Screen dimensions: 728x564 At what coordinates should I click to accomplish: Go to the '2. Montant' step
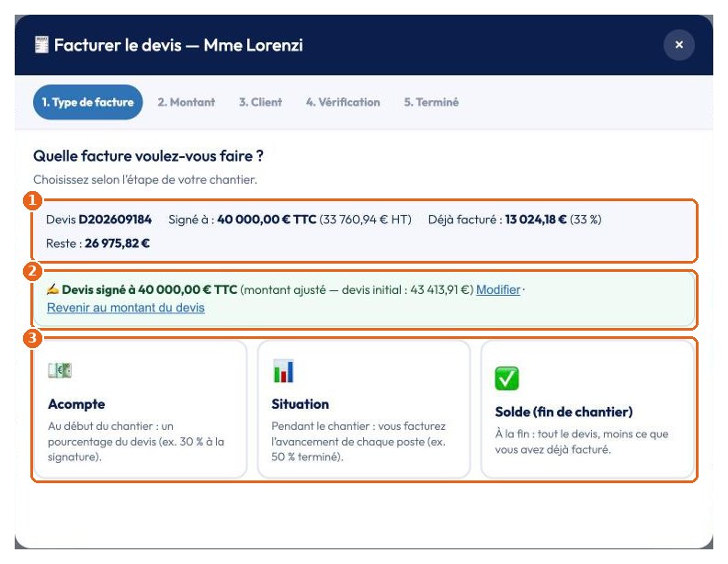[187, 102]
